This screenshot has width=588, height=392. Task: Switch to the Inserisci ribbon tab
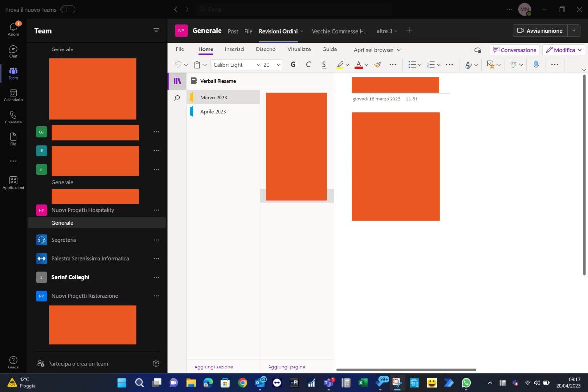coord(234,49)
